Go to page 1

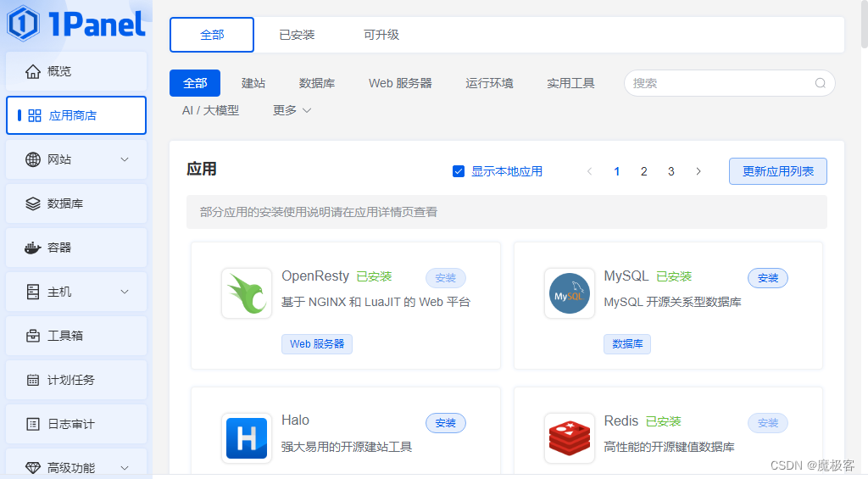click(617, 171)
